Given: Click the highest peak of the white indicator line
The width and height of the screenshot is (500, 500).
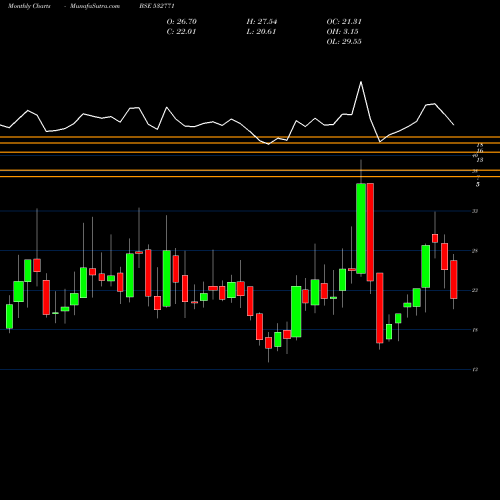Looking at the screenshot, I should point(361,82).
